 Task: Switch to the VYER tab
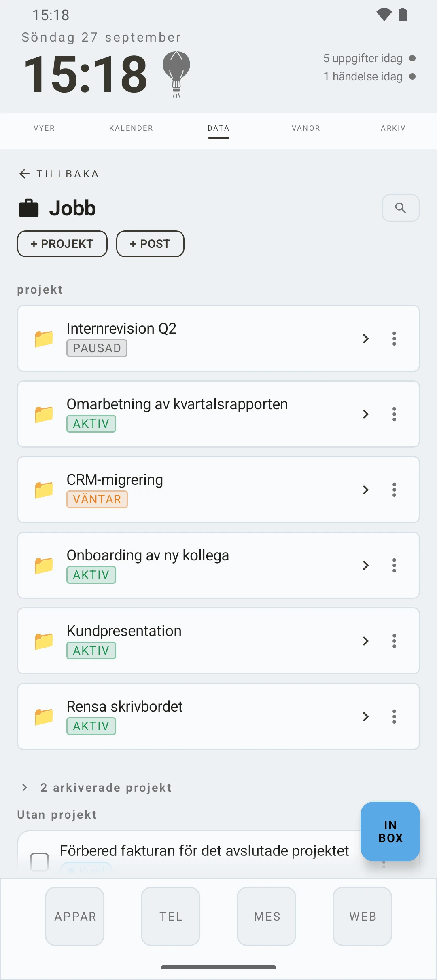point(44,128)
